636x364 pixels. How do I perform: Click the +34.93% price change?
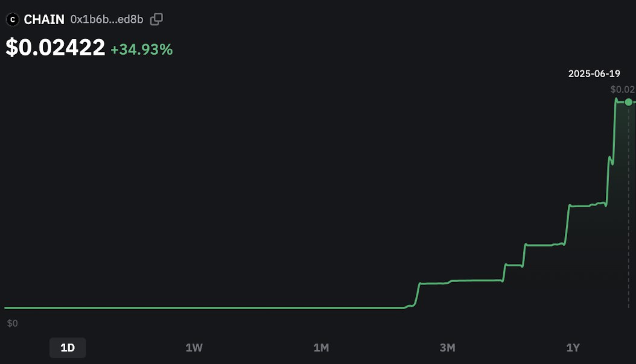[142, 49]
